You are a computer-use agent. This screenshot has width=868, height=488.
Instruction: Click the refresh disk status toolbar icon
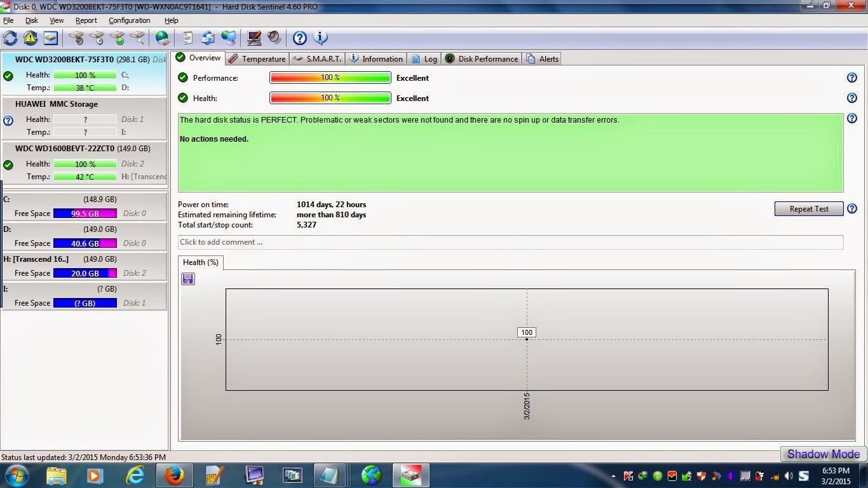click(10, 38)
